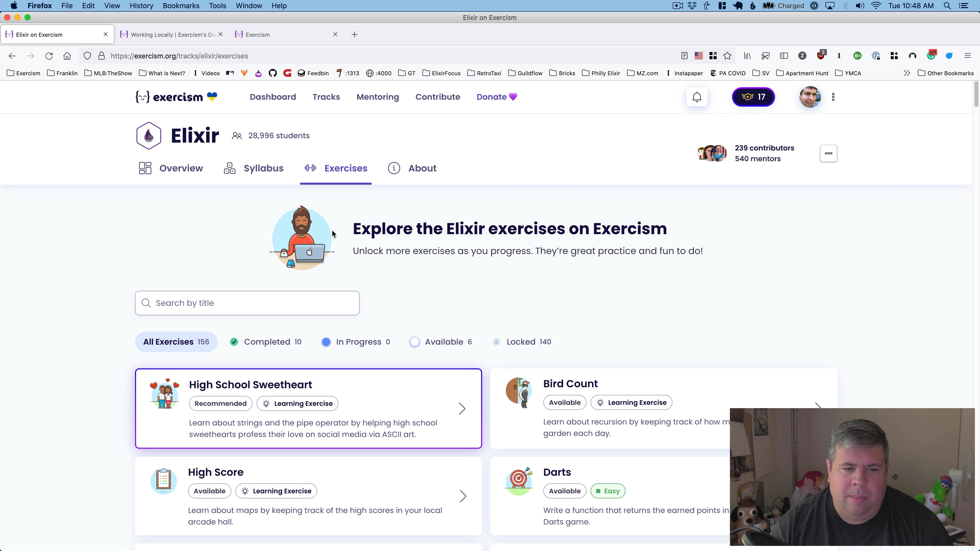Filter by Completed exercises
Image resolution: width=980 pixels, height=551 pixels.
pyautogui.click(x=265, y=342)
